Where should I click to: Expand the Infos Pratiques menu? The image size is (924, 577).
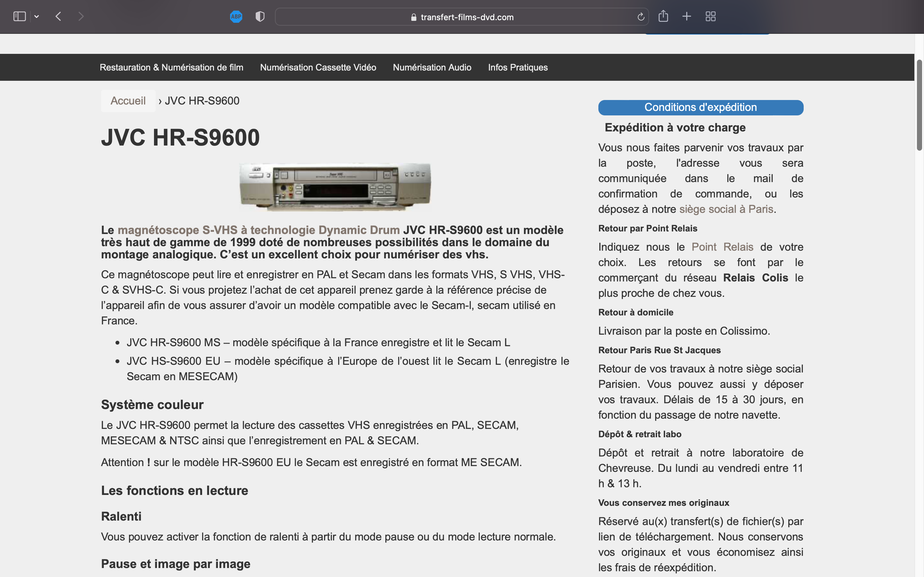point(518,68)
